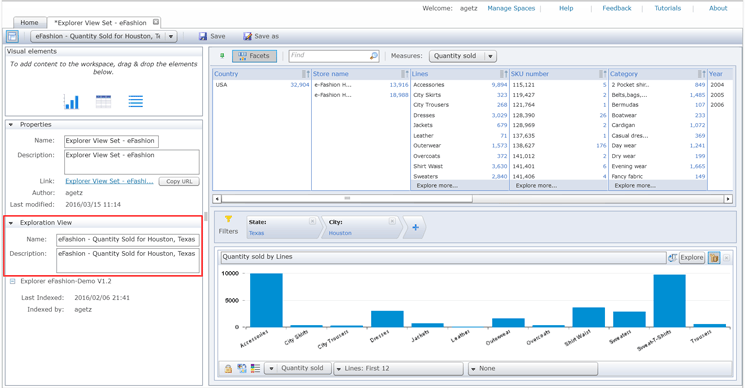Select year 2005 in the Year facet
Screen dimensions: 745x388
717,95
